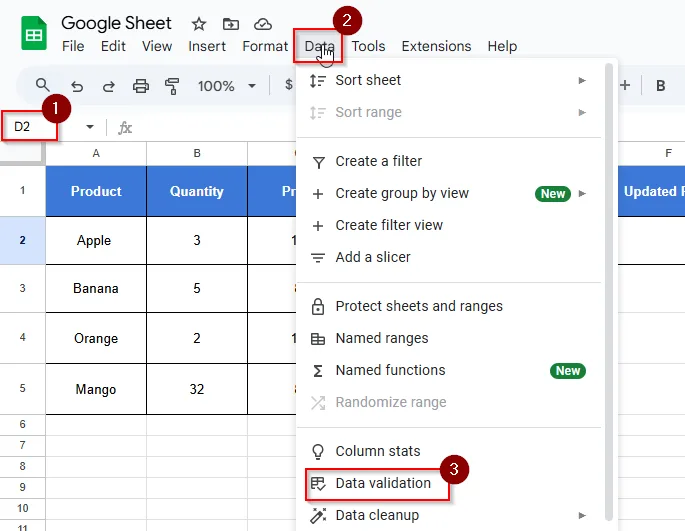
Task: Select row 4 header
Action: [22, 337]
